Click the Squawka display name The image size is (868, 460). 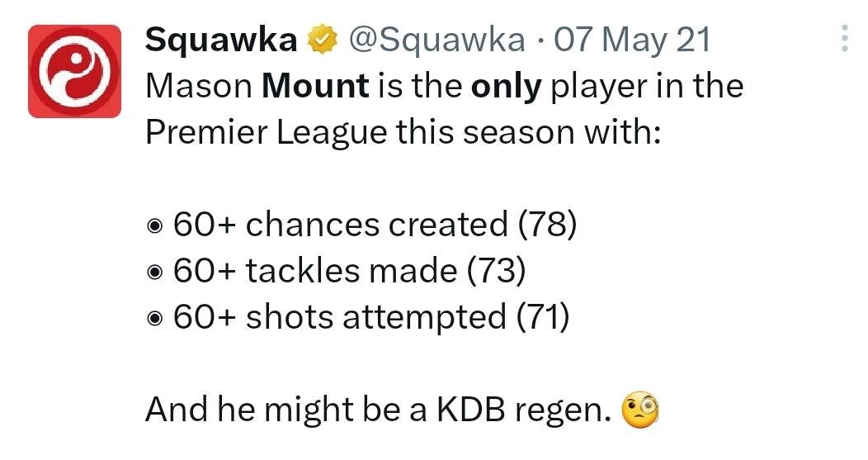click(220, 40)
